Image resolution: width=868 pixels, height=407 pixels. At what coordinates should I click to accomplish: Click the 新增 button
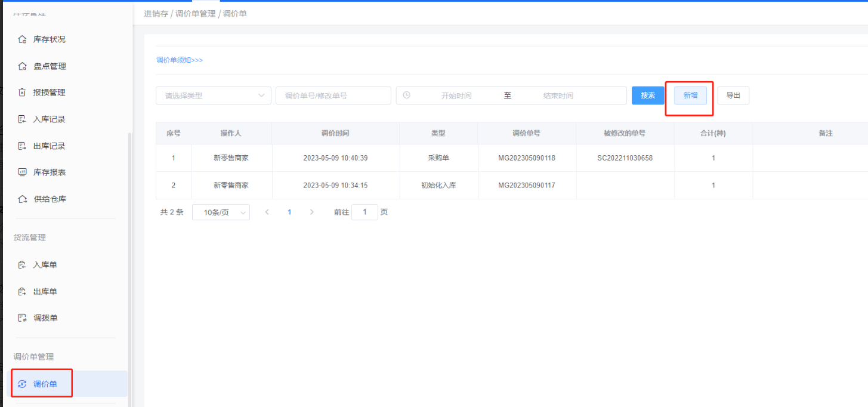[x=690, y=95]
